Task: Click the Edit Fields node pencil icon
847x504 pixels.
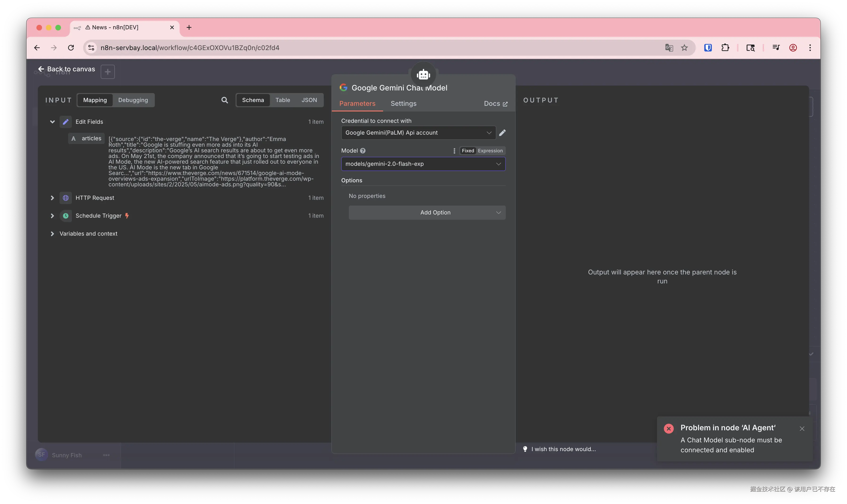Action: coord(65,122)
